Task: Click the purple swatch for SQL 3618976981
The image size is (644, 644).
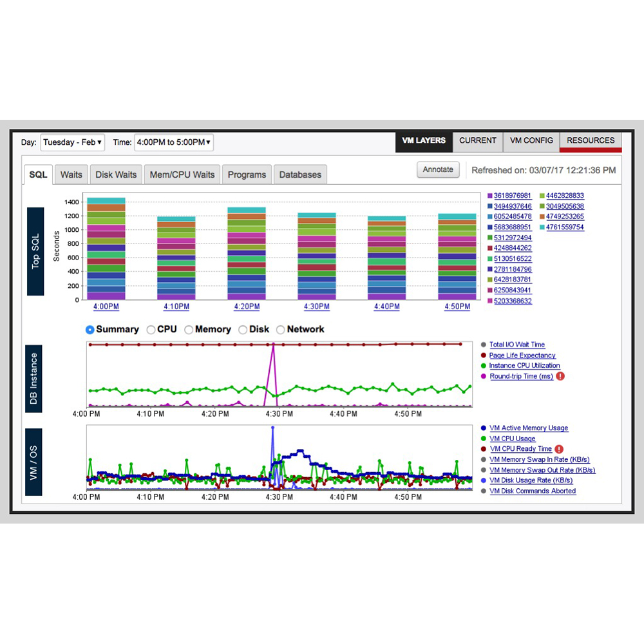Action: coord(489,196)
